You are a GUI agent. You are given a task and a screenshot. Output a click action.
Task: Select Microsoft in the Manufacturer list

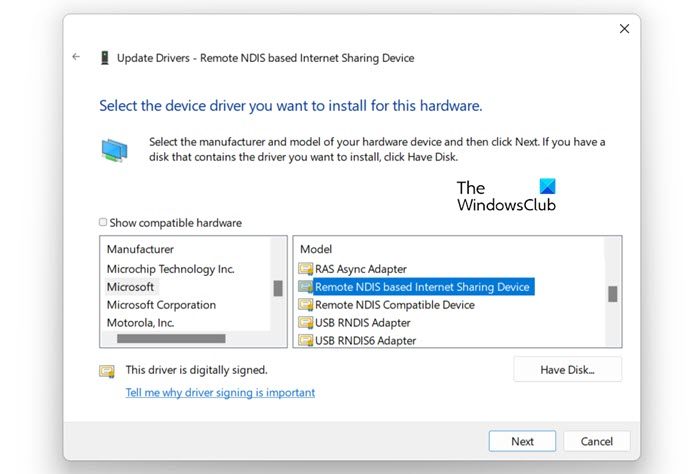pos(131,287)
